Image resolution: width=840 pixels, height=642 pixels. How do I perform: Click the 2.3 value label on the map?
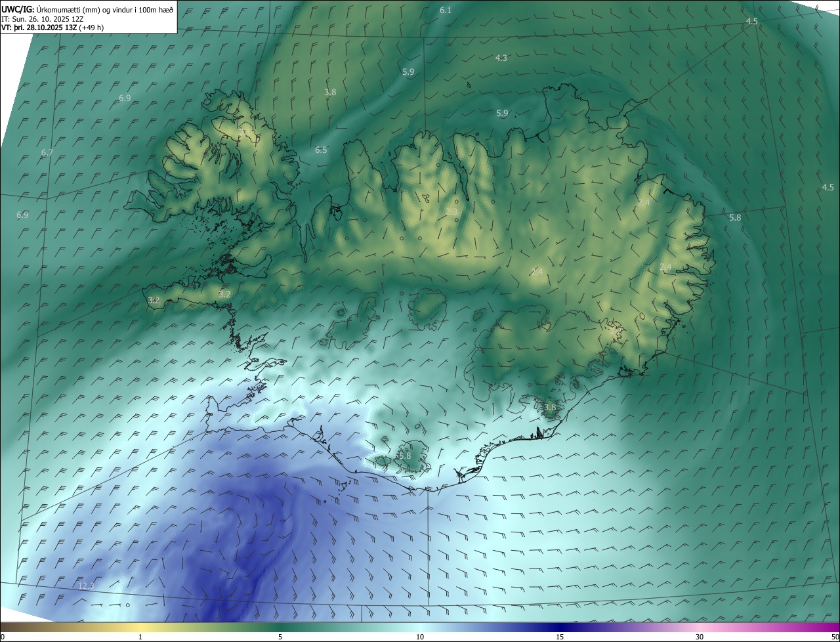pos(451,211)
